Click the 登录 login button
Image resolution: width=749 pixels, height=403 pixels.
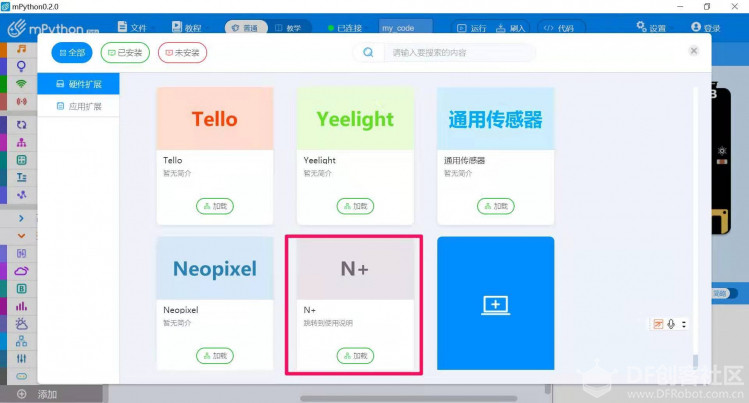click(706, 27)
